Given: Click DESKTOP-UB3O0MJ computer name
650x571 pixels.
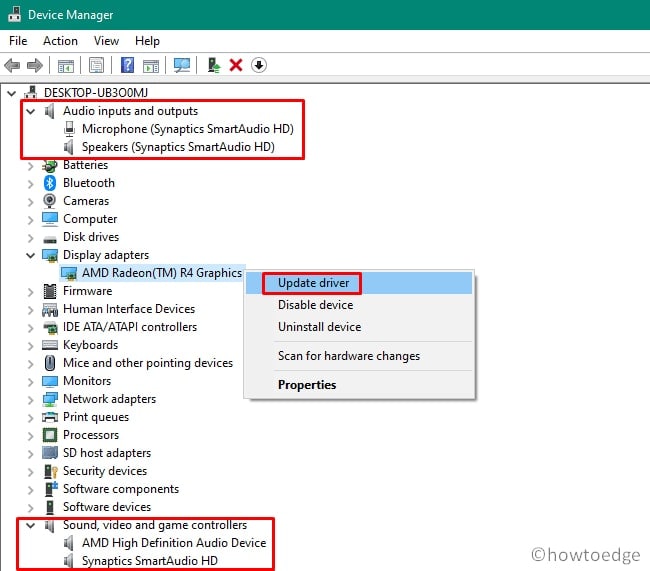Looking at the screenshot, I should click(x=96, y=92).
